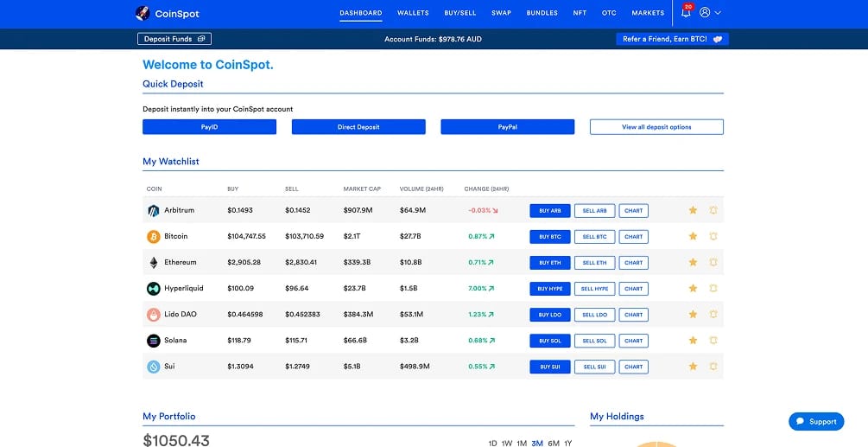The width and height of the screenshot is (868, 447).
Task: Open the Bitcoin CHART button
Action: (633, 237)
